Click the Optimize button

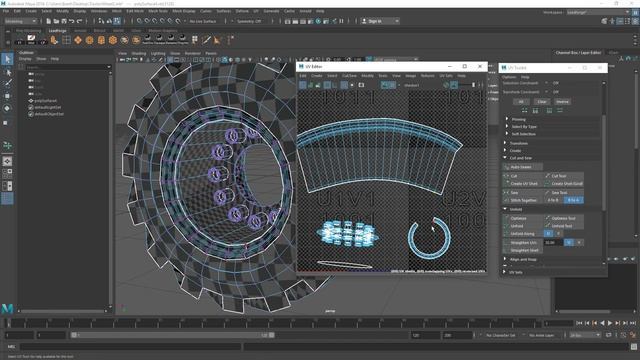(523, 218)
